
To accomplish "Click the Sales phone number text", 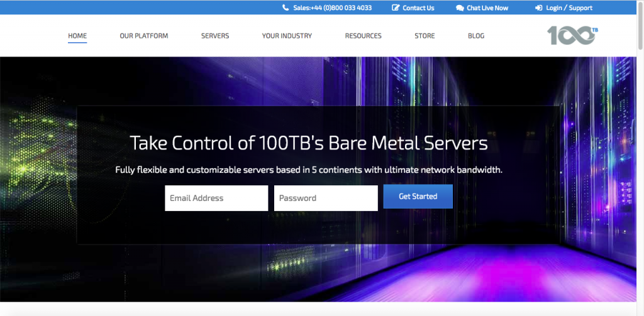I will tap(332, 8).
